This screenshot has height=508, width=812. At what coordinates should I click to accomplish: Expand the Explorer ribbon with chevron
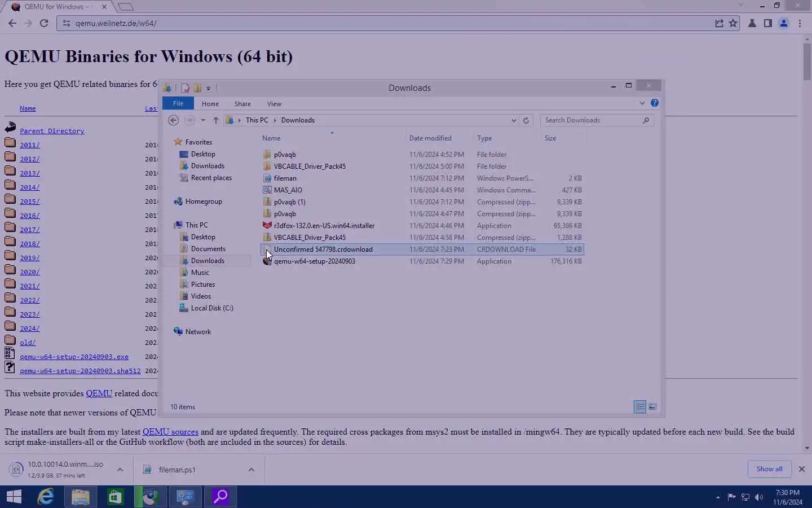click(x=642, y=103)
